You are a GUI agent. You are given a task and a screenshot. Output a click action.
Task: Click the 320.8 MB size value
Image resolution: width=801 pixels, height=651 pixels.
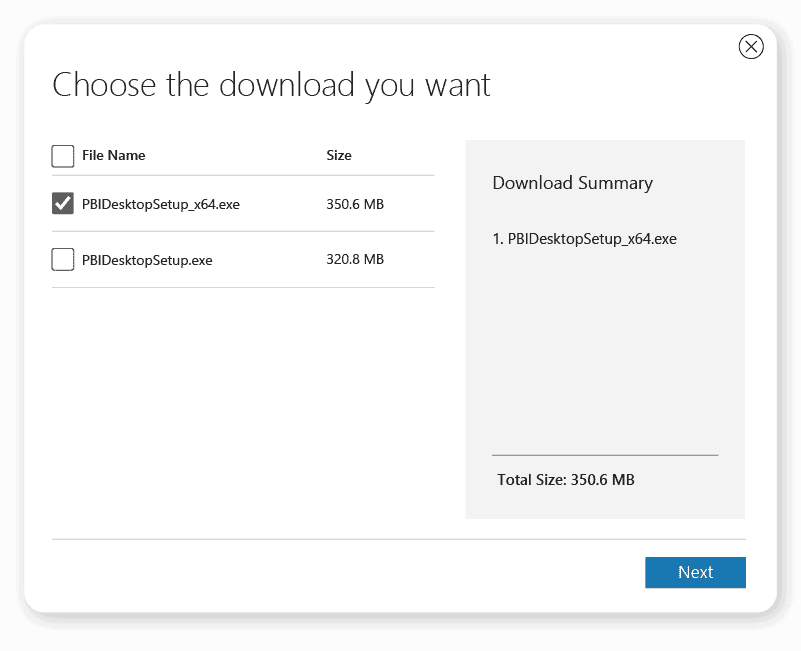(x=355, y=260)
